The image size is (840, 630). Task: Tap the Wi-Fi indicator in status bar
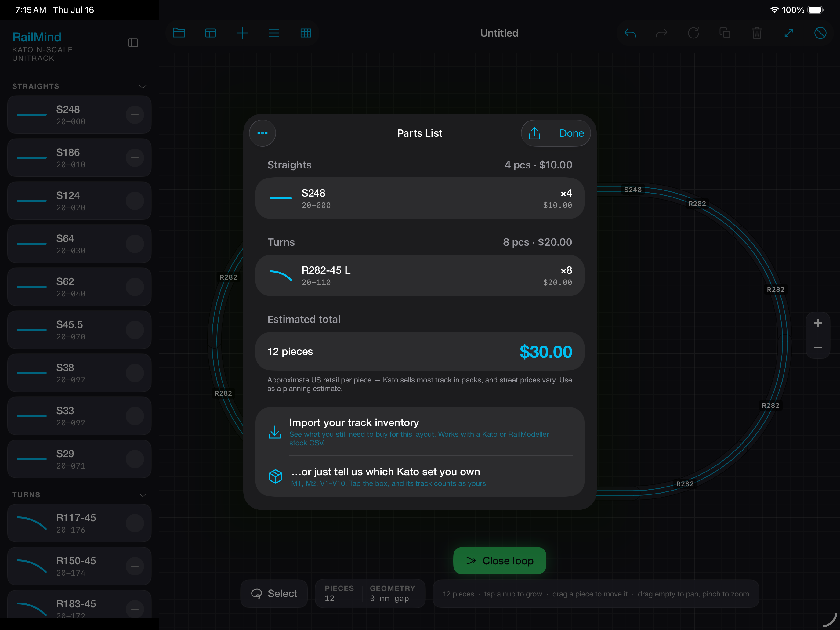coord(774,10)
